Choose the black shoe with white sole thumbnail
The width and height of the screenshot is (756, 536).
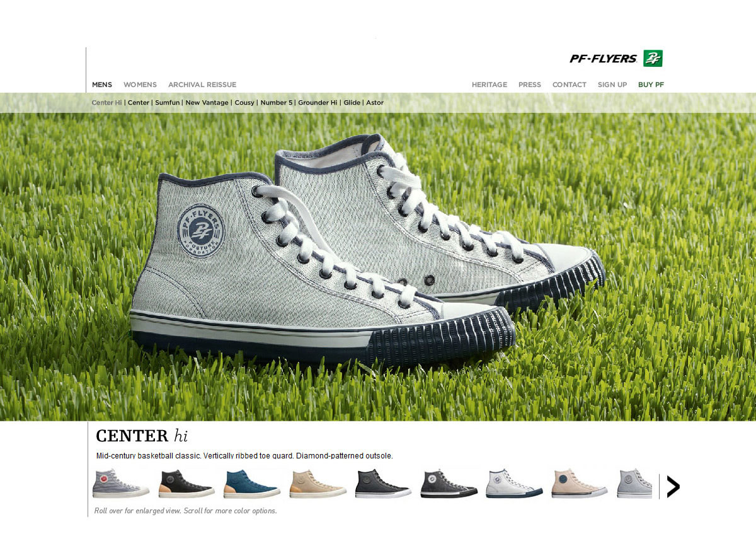pyautogui.click(x=449, y=484)
